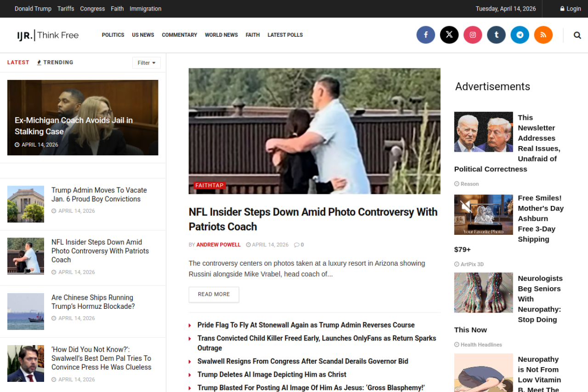Open the Politics menu
The width and height of the screenshot is (588, 392).
point(113,35)
